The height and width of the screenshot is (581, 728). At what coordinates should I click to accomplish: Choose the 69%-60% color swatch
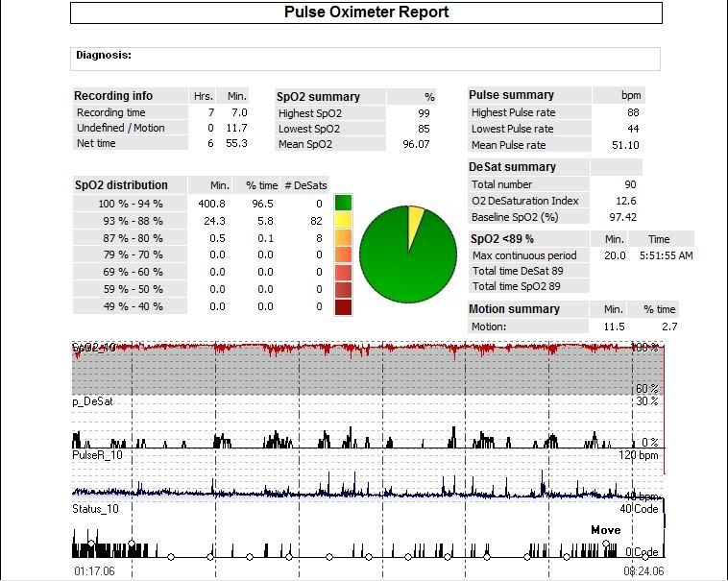point(343,273)
